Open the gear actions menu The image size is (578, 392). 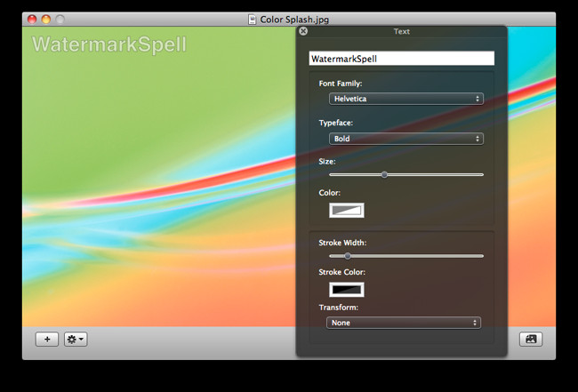point(76,339)
